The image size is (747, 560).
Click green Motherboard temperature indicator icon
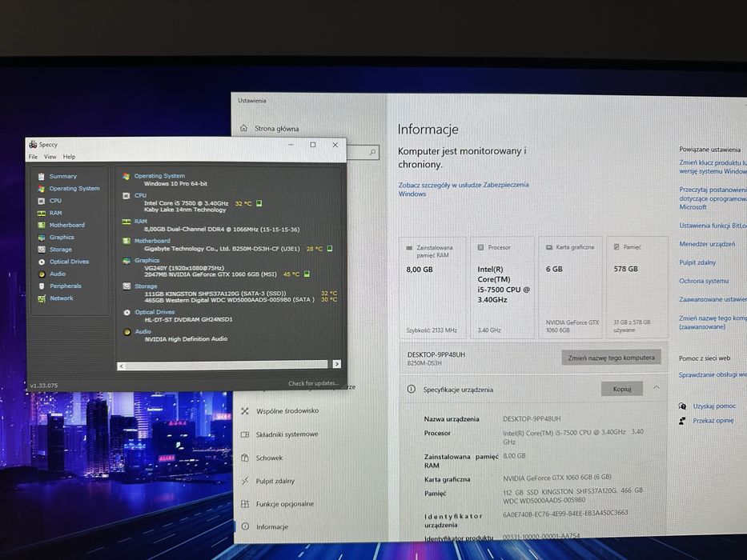330,249
